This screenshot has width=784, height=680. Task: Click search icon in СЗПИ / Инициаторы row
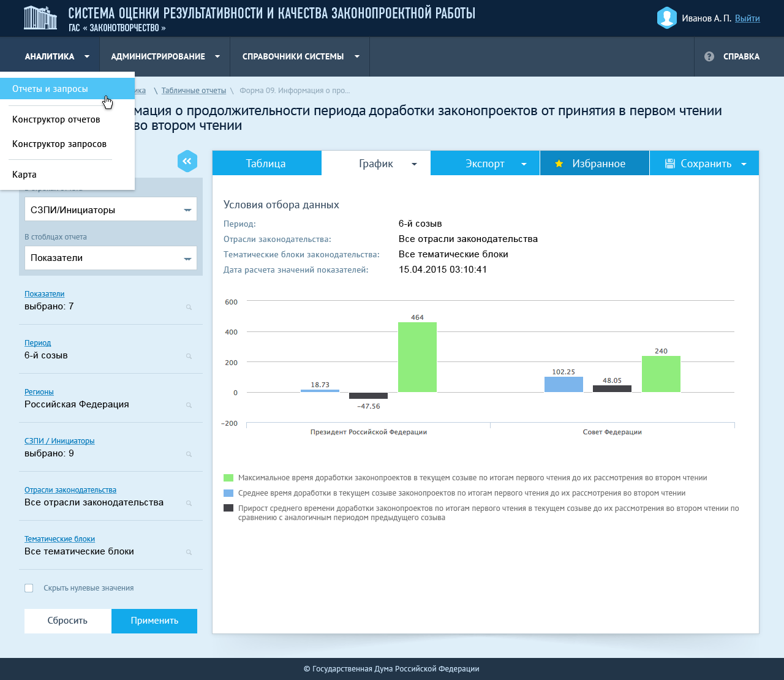pos(189,455)
